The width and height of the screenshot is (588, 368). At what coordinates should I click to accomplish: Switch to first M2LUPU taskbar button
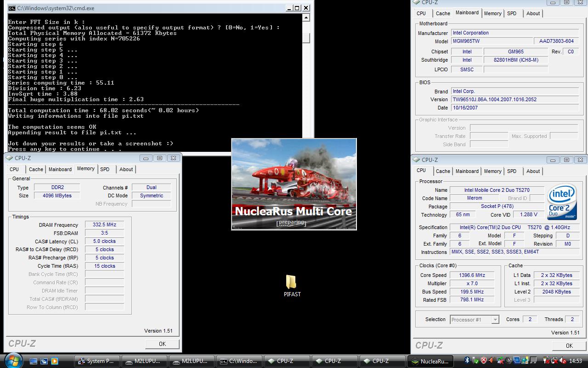pyautogui.click(x=145, y=361)
